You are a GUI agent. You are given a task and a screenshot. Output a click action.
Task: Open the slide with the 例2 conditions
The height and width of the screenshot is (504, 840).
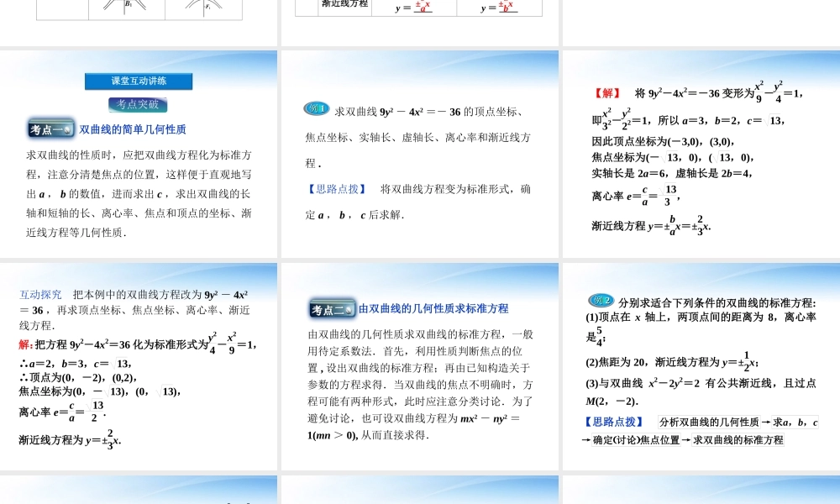tap(701, 366)
